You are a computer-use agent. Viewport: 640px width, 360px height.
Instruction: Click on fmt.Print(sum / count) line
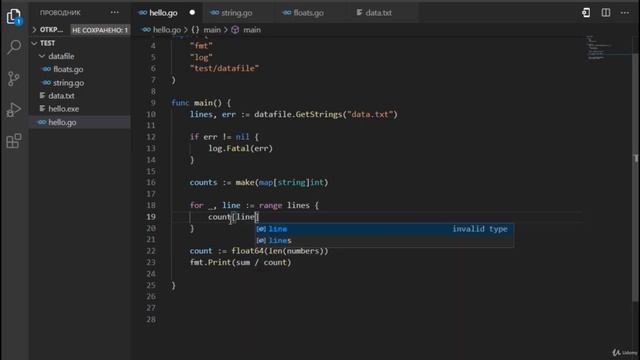pos(240,262)
